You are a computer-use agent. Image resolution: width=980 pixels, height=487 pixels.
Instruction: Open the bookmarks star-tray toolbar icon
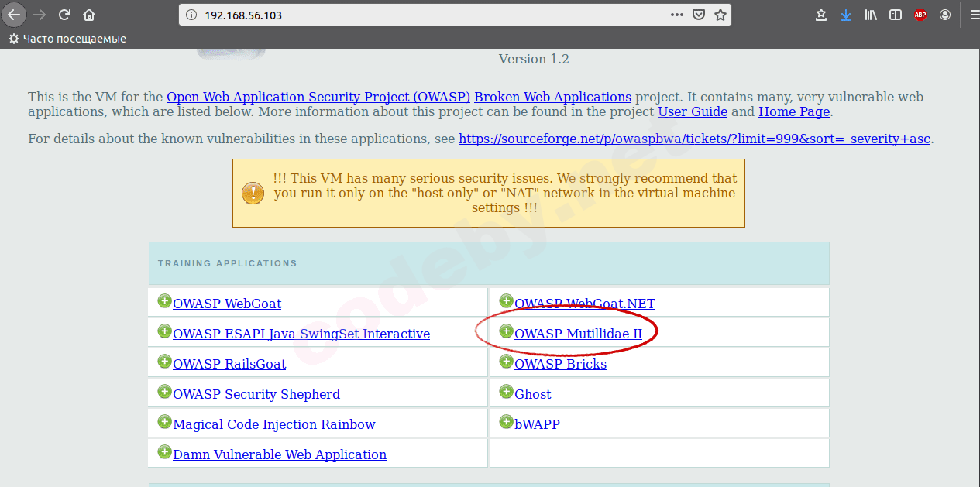[x=822, y=15]
